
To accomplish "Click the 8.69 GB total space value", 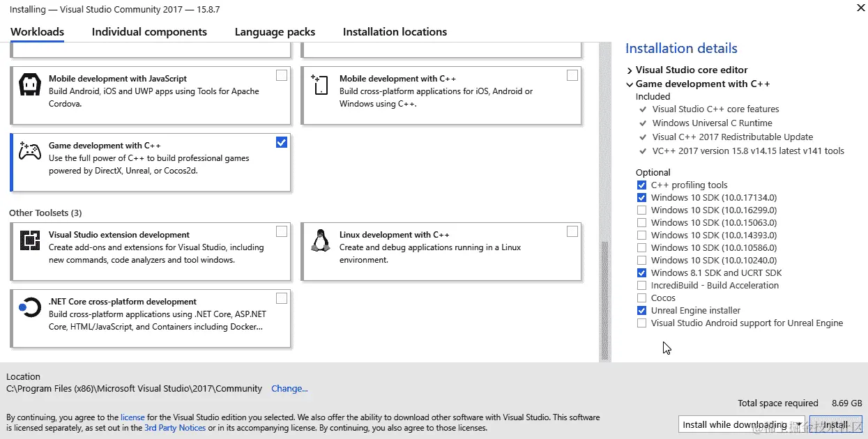I will pos(847,403).
